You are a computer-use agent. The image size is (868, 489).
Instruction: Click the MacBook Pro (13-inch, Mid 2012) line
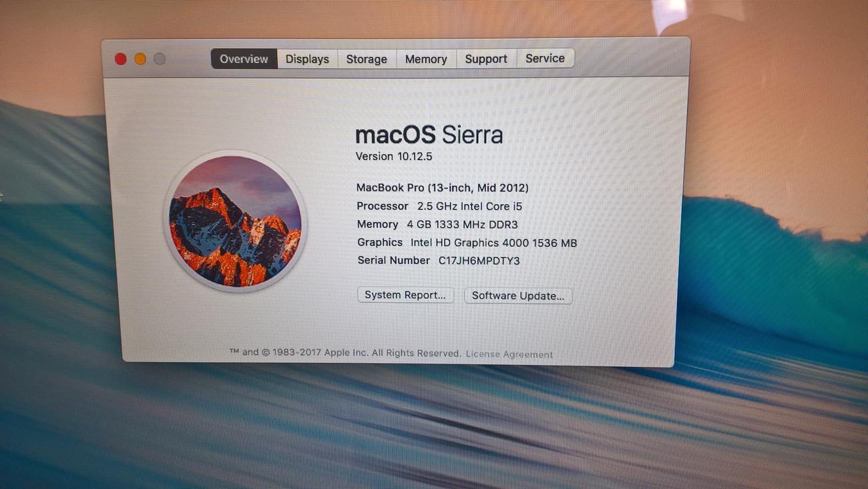point(443,187)
